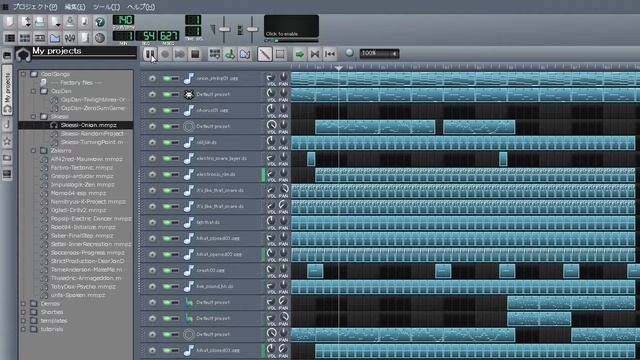
Task: Switch to My projects side tab
Action: (x=7, y=90)
